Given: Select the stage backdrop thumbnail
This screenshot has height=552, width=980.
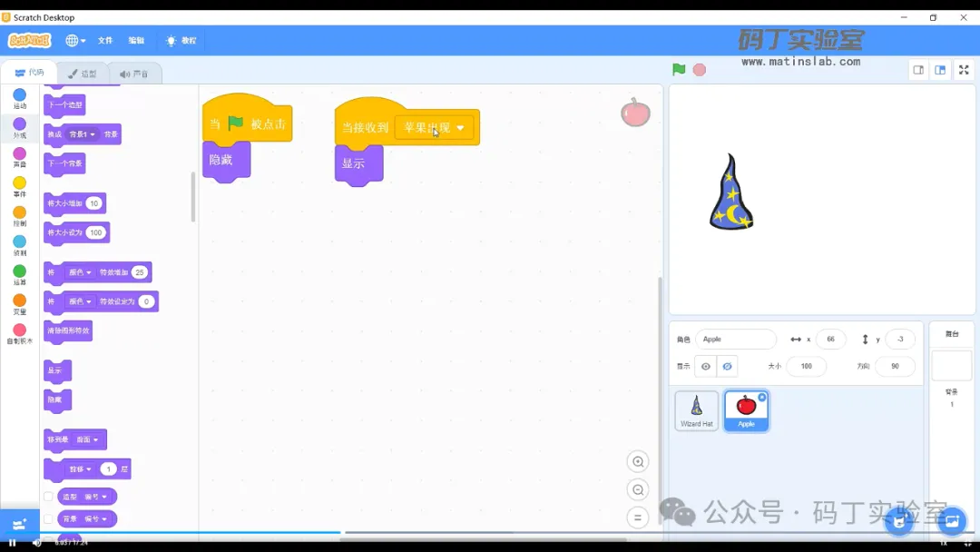Looking at the screenshot, I should coord(951,366).
